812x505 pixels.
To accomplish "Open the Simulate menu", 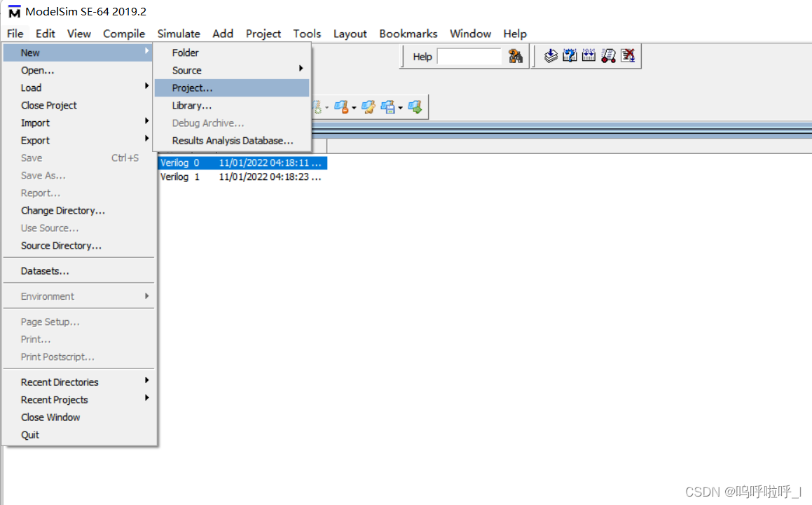I will [x=179, y=34].
